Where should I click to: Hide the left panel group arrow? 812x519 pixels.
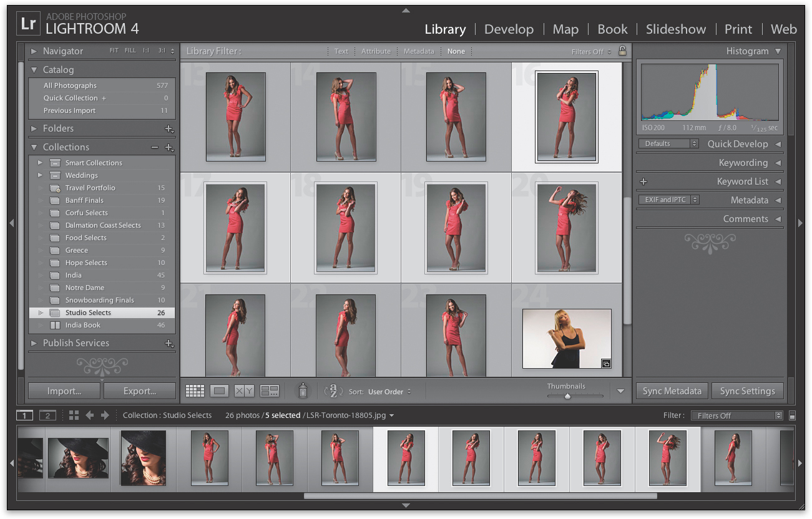11,223
